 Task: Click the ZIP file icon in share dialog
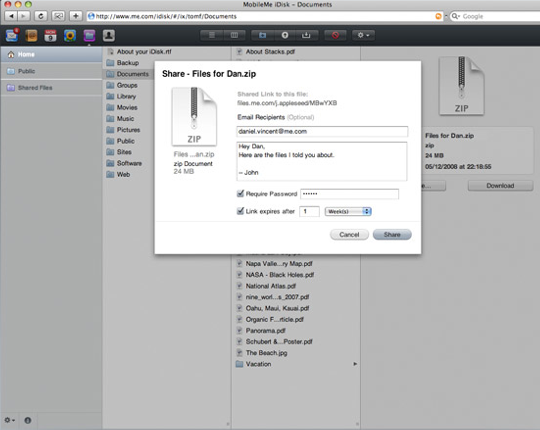click(194, 116)
